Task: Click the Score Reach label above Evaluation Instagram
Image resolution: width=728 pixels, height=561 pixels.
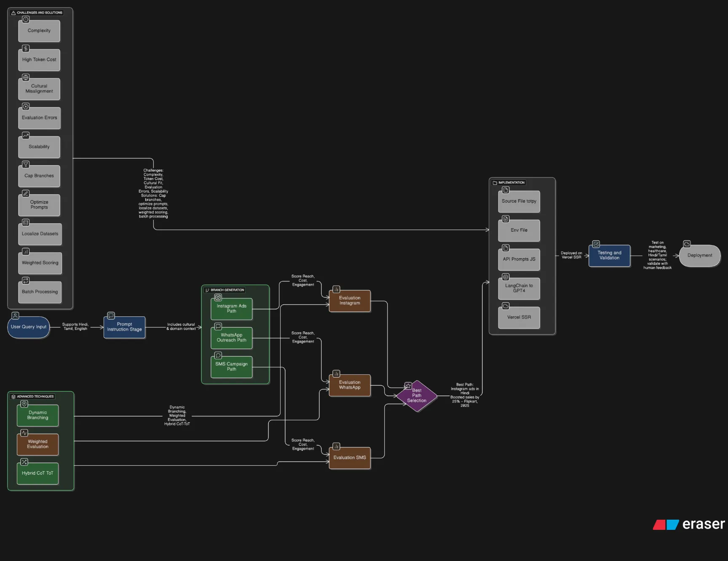Action: 303,280
